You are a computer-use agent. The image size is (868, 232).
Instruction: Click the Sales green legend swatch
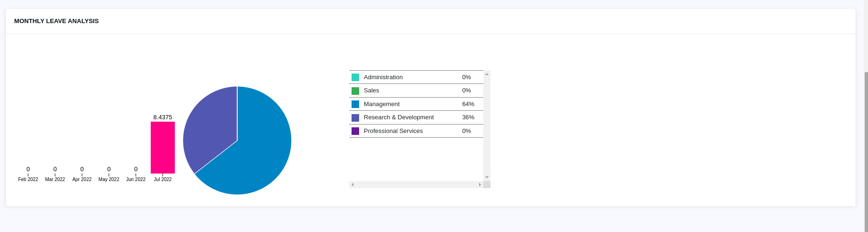[x=355, y=91]
